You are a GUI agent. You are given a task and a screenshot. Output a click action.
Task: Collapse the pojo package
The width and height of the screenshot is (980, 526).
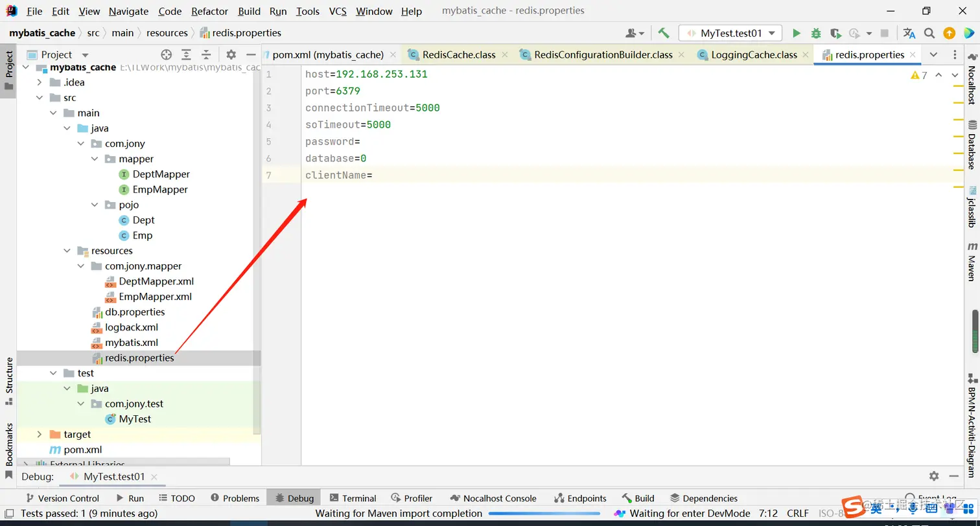tap(95, 205)
